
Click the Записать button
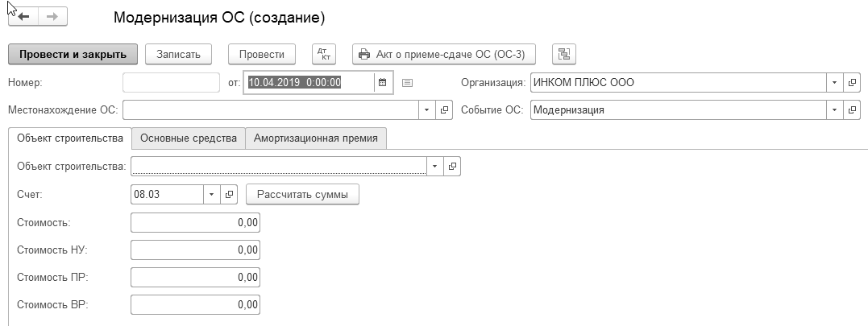[x=178, y=54]
